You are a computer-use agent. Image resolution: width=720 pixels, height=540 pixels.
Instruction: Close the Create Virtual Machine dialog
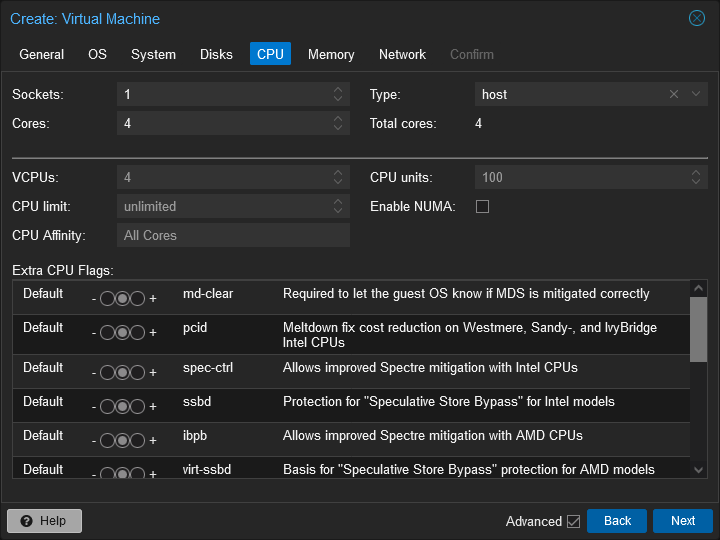pyautogui.click(x=697, y=18)
